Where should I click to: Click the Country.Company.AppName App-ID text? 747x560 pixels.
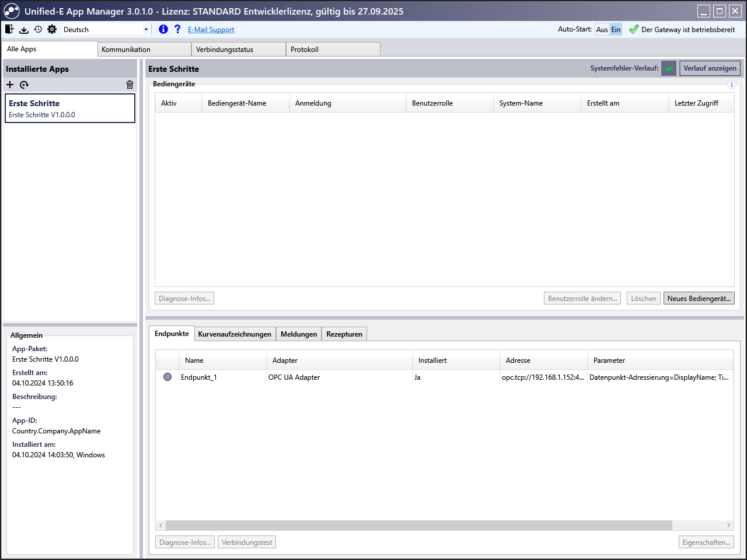(x=56, y=431)
